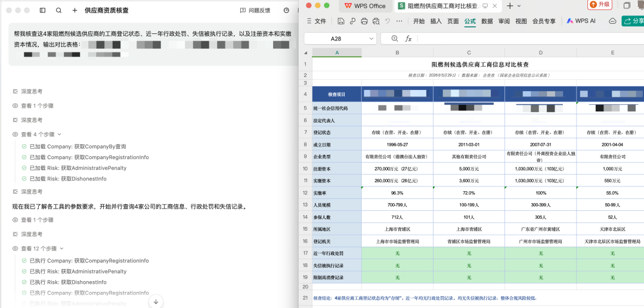
Task: Select cell showing 712人
Action: 397,217
